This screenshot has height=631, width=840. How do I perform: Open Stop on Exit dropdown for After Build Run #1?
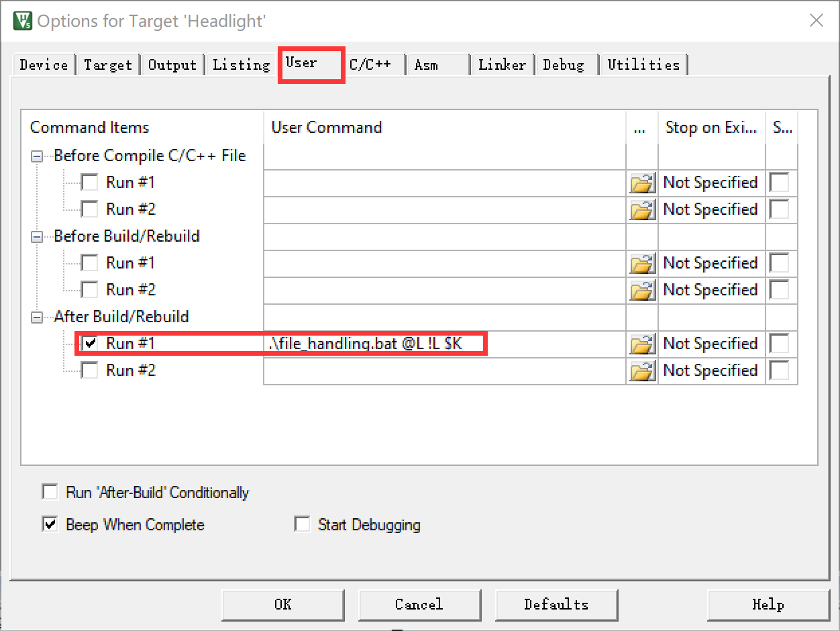[x=711, y=344]
